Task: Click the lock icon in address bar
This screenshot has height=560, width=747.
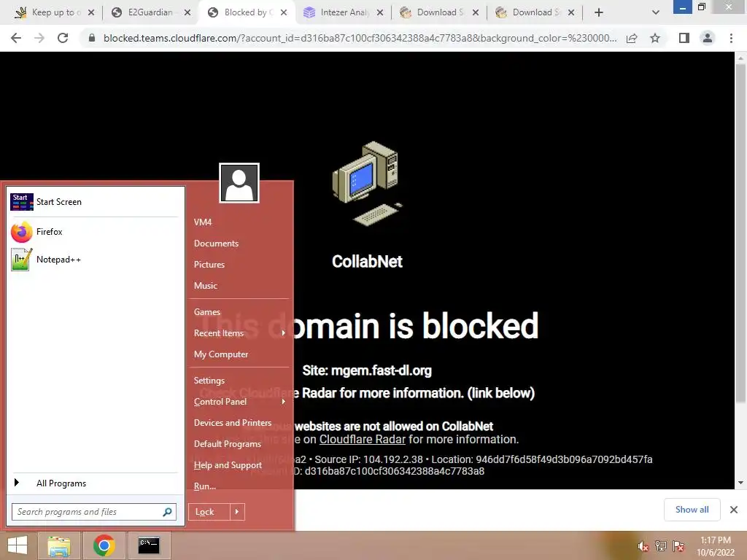Action: coord(92,38)
